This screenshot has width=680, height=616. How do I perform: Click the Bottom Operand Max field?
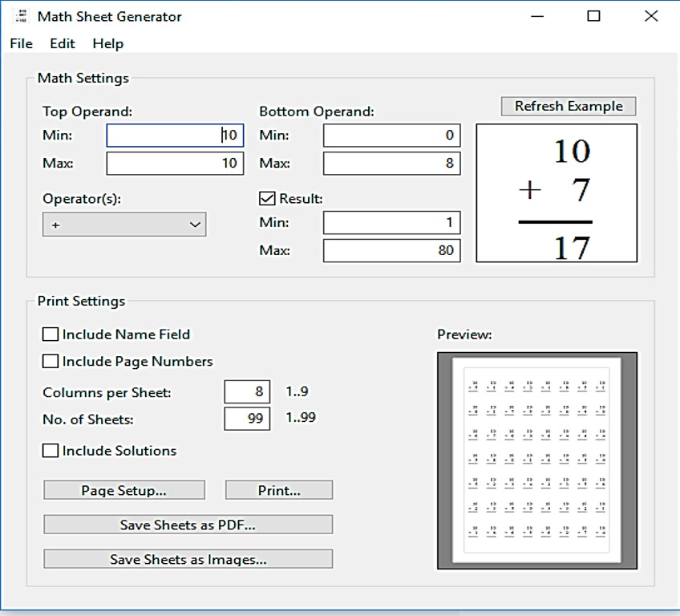(x=391, y=164)
